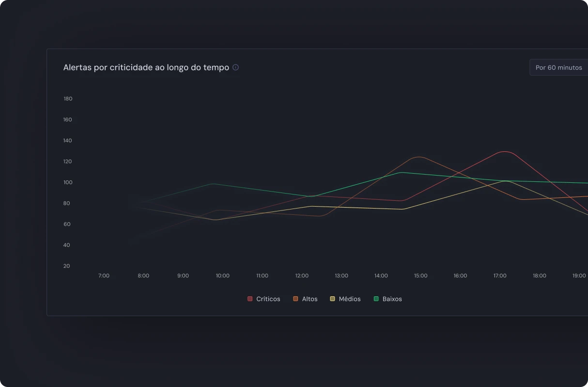
Task: Select the 10:00 time axis label
Action: (x=222, y=275)
